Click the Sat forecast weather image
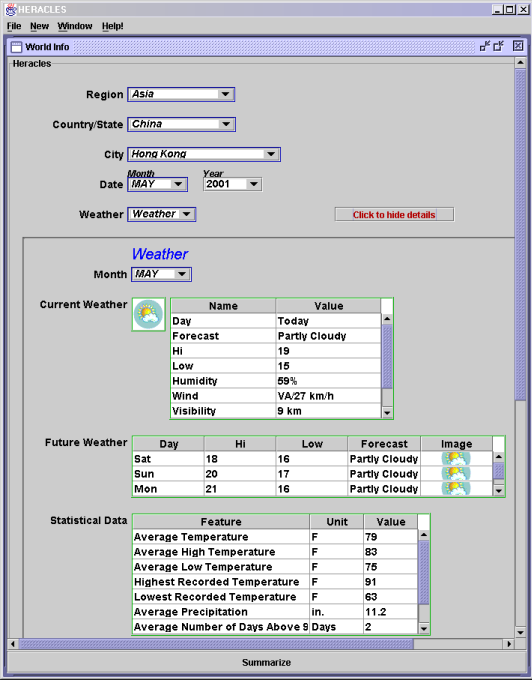Viewport: 532px width, 684px height. click(456, 459)
